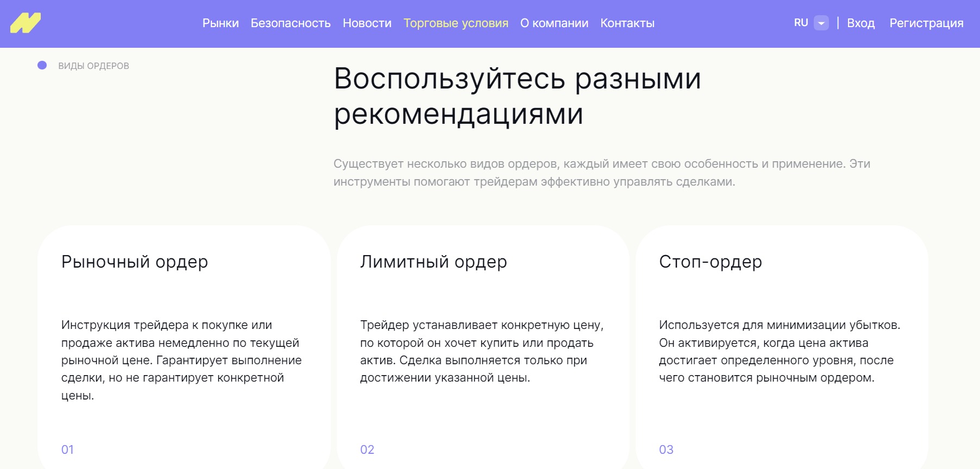Click the RU language label

pyautogui.click(x=801, y=23)
